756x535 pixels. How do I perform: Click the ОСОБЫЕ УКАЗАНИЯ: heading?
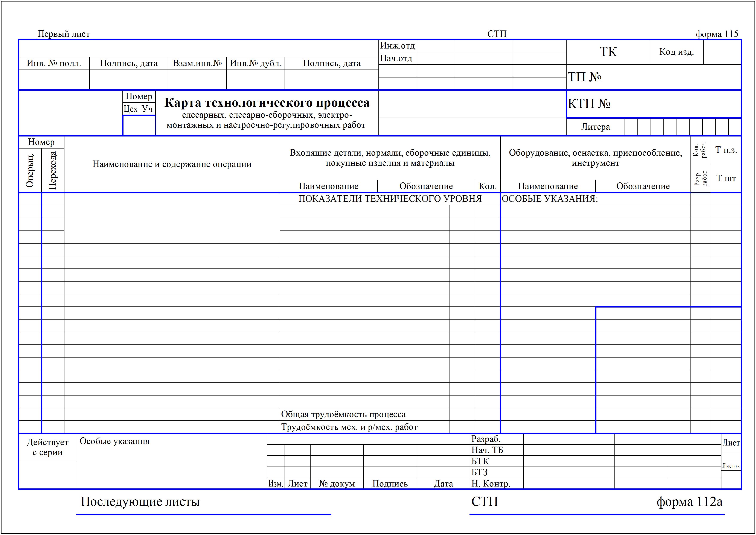(550, 199)
